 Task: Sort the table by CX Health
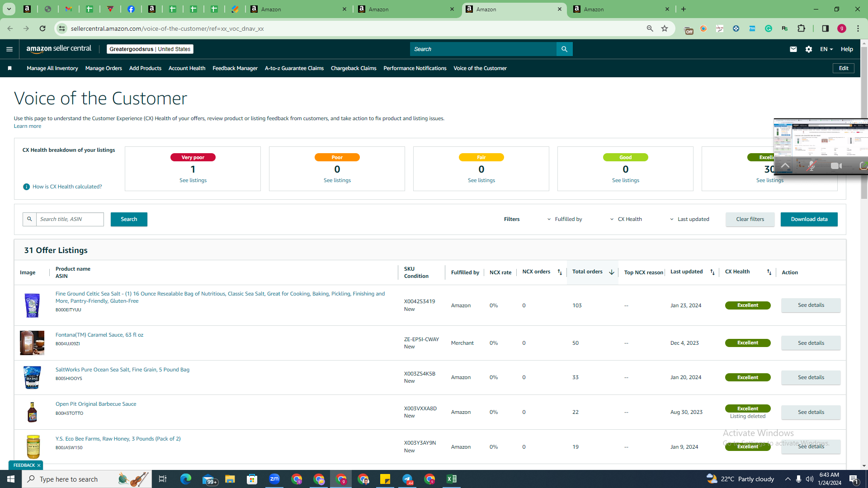(769, 272)
